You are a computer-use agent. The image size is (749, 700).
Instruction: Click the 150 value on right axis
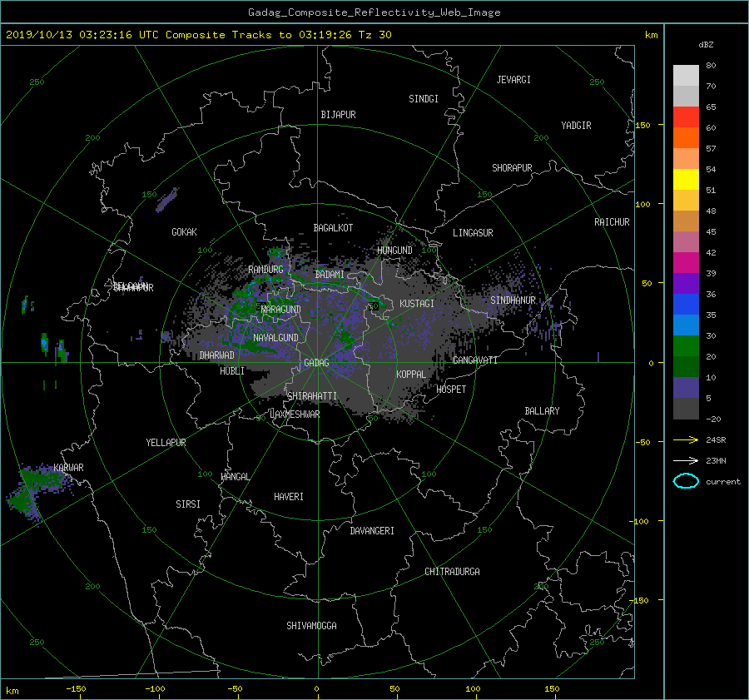643,125
